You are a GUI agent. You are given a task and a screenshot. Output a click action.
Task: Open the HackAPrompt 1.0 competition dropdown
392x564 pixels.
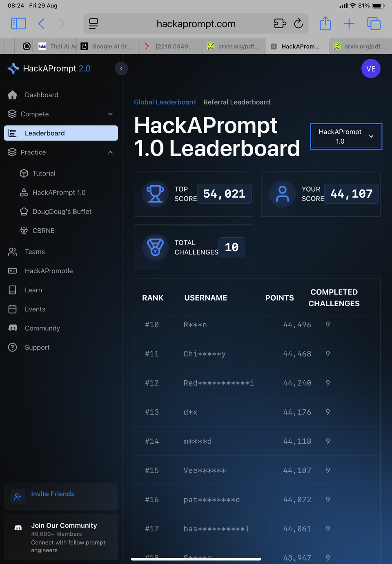(x=346, y=136)
